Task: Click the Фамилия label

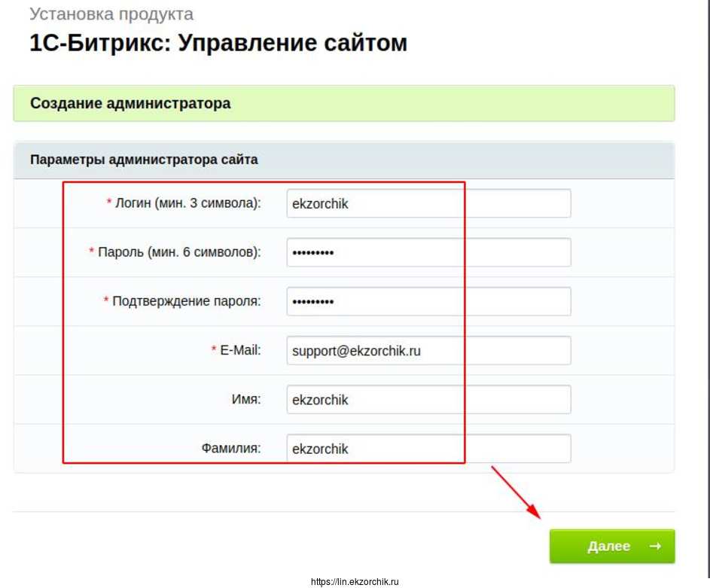Action: click(x=230, y=448)
